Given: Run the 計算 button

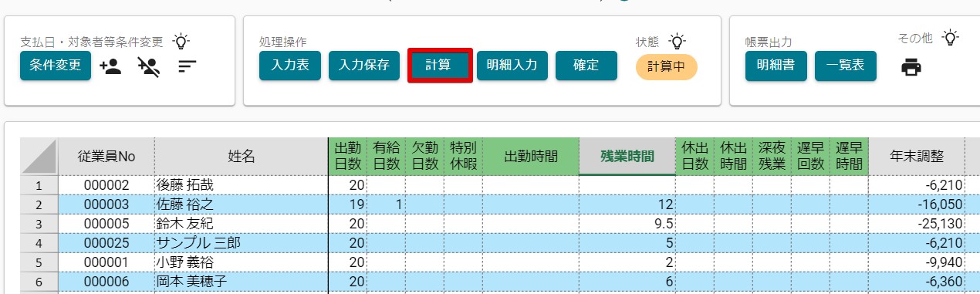Looking at the screenshot, I should click(x=439, y=66).
